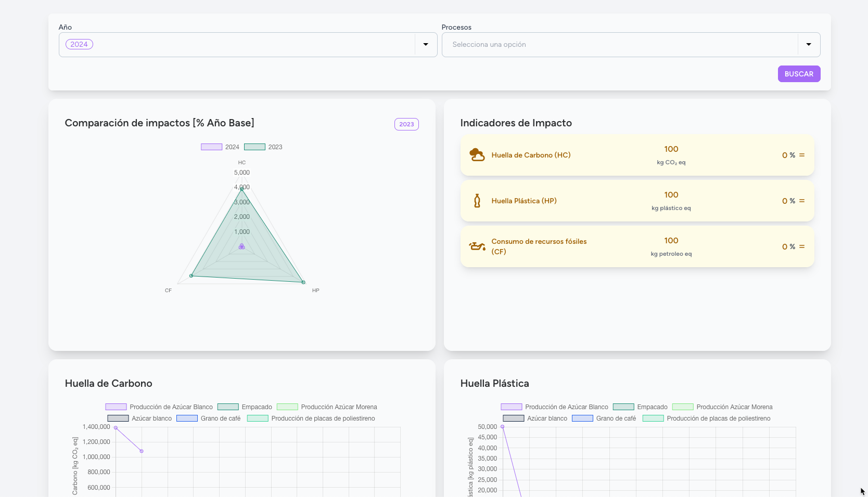Open the Año dropdown arrow
This screenshot has width=868, height=497.
pyautogui.click(x=426, y=45)
